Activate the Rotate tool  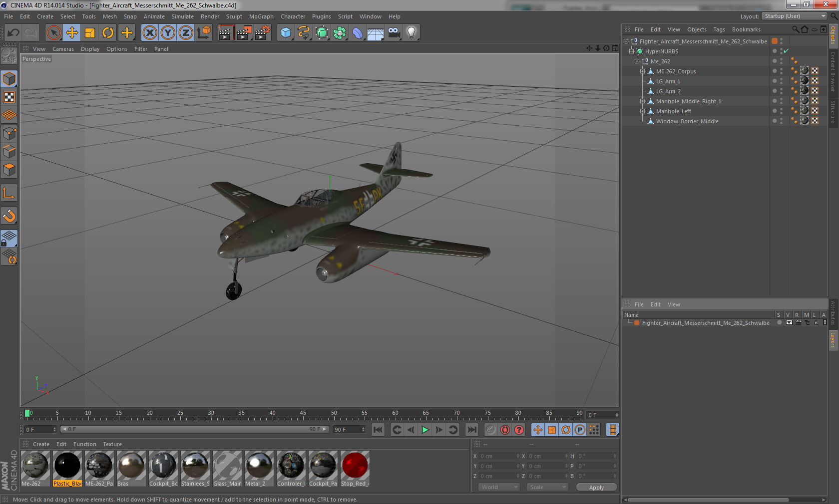click(x=108, y=33)
